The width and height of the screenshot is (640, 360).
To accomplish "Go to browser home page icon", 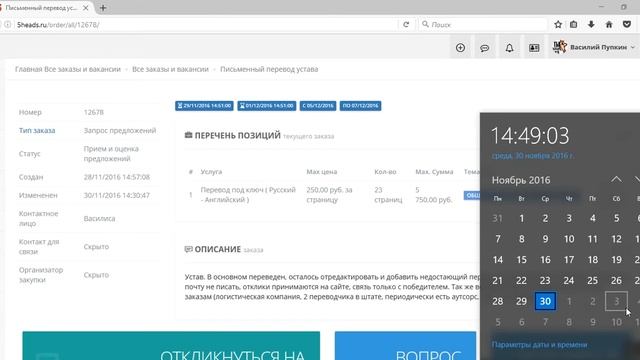I will 609,24.
